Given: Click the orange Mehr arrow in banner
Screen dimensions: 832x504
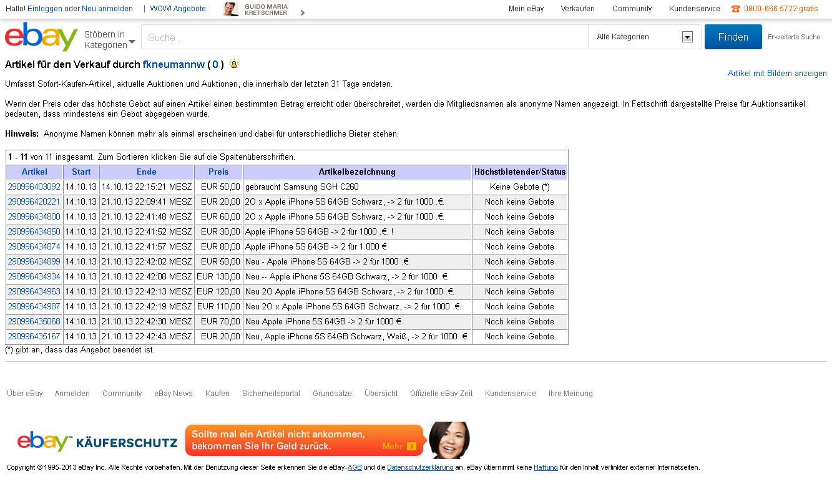Looking at the screenshot, I should click(411, 446).
